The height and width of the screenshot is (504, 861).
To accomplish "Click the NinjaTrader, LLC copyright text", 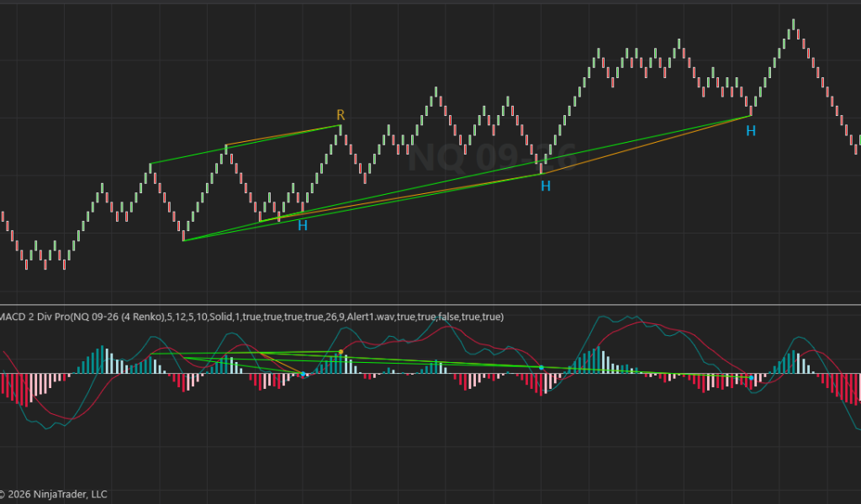I will pyautogui.click(x=53, y=494).
